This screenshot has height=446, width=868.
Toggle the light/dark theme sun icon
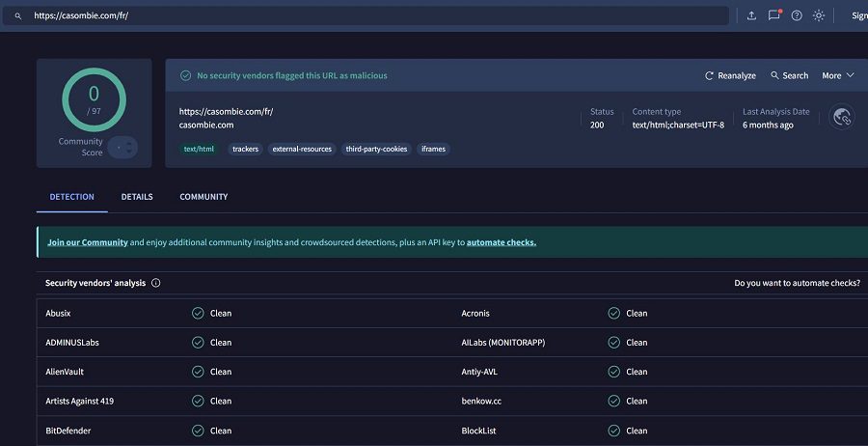(819, 15)
